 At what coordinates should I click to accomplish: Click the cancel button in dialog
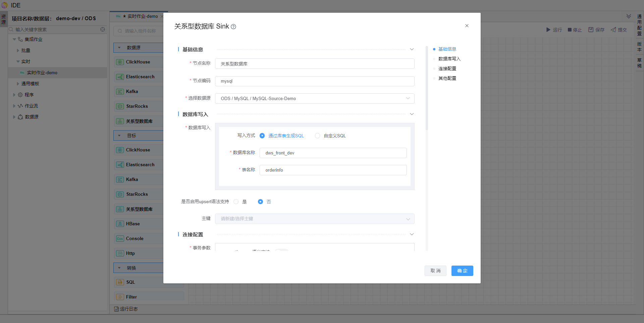pyautogui.click(x=435, y=271)
